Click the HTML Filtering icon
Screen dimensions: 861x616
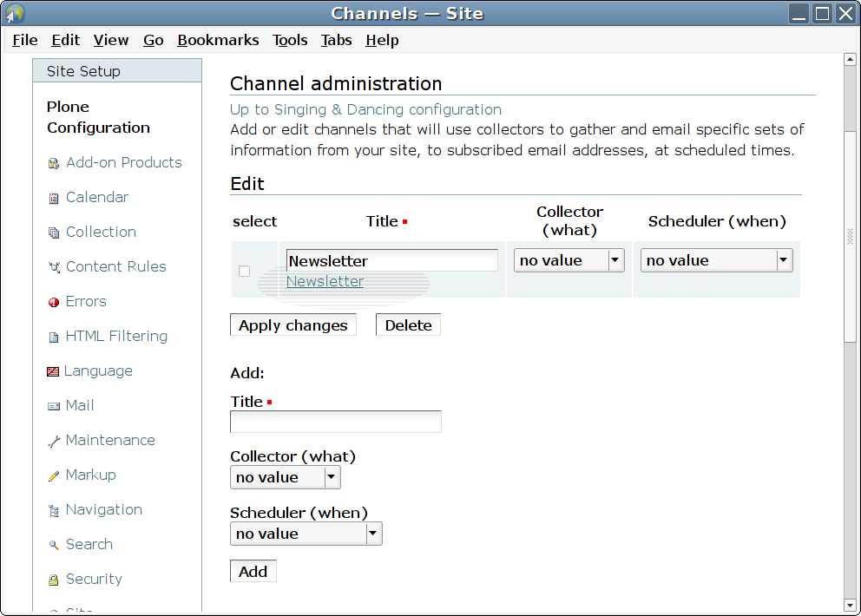(x=54, y=337)
